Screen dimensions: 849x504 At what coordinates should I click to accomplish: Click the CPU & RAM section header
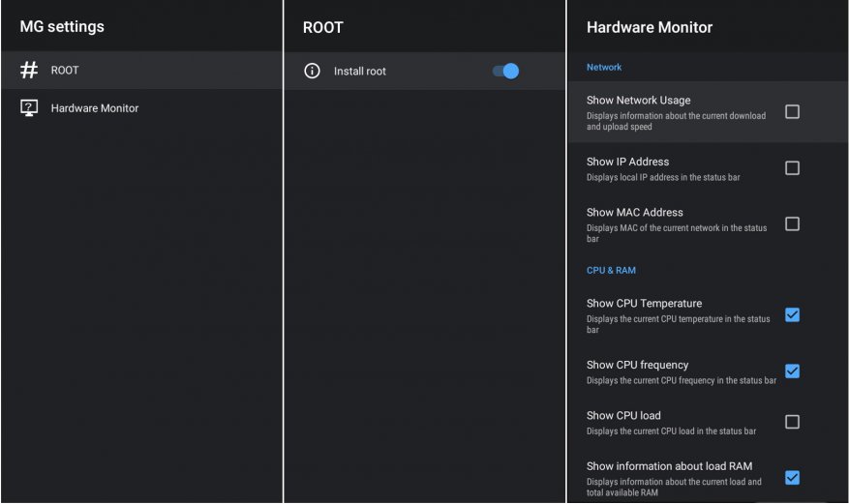point(611,271)
